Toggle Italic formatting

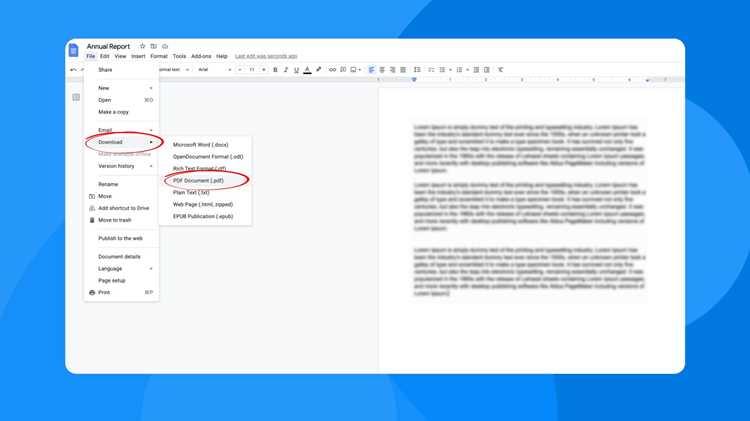286,70
